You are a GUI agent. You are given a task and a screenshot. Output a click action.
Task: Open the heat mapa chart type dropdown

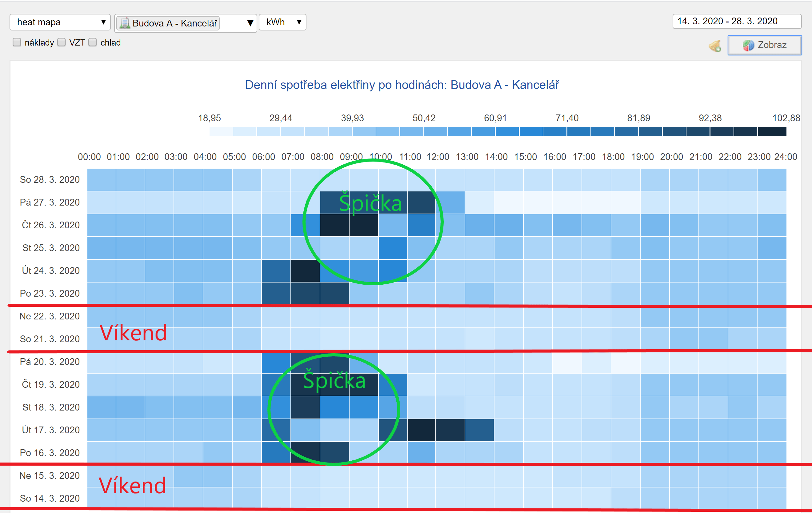(x=60, y=22)
